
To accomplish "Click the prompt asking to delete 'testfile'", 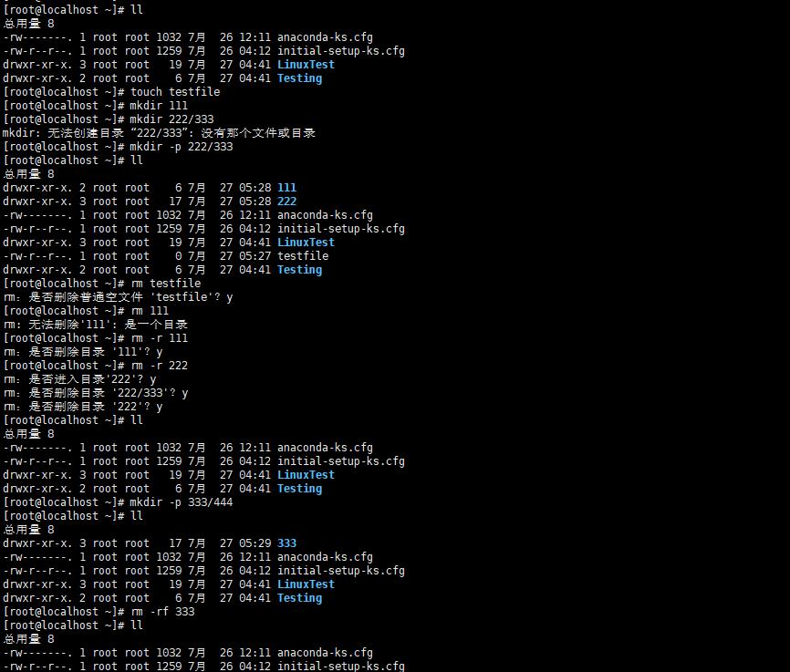I will 119,297.
